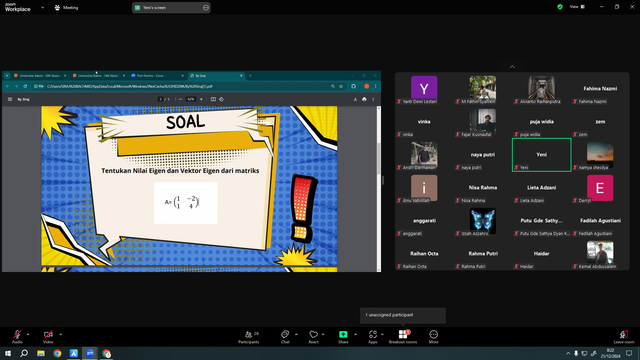Image resolution: width=640 pixels, height=360 pixels.
Task: Click the search lens icon in address bar
Action: (x=333, y=87)
